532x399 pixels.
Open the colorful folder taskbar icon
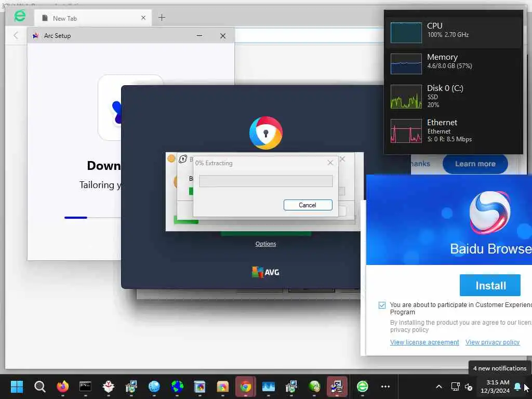(222, 387)
